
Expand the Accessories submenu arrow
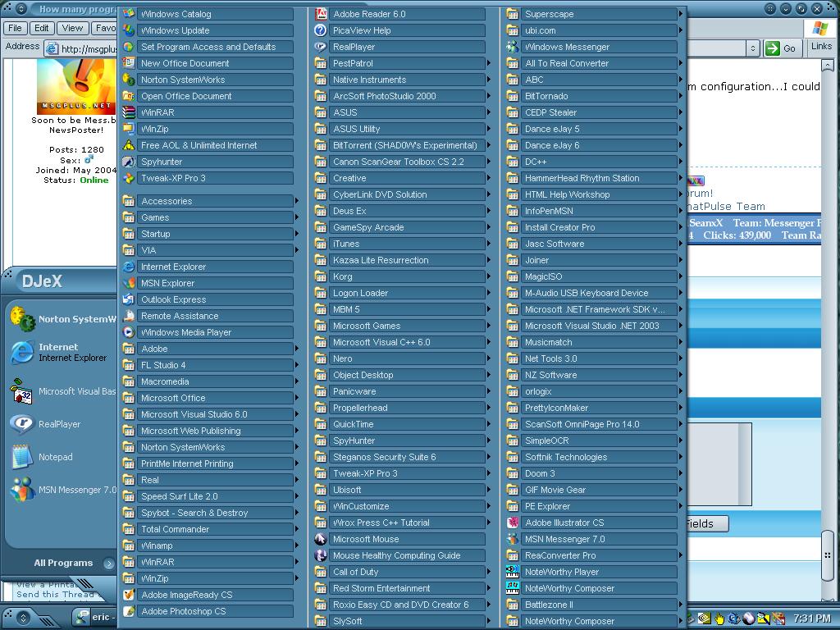click(x=297, y=201)
